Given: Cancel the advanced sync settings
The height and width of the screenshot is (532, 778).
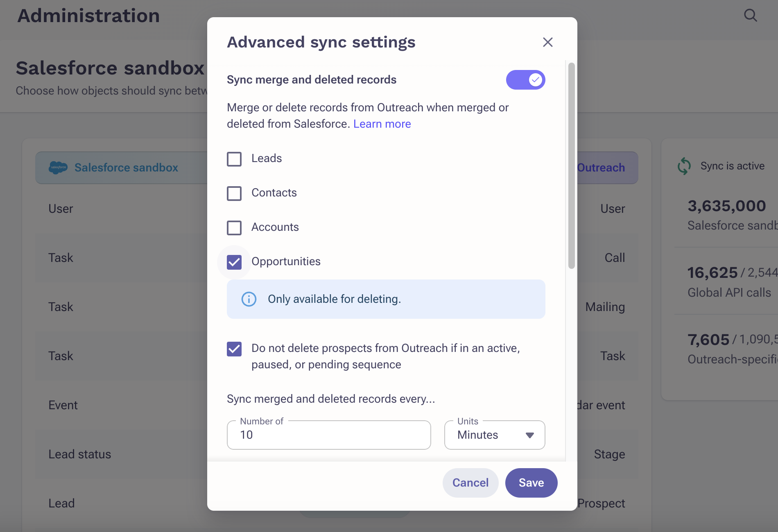Looking at the screenshot, I should point(470,483).
